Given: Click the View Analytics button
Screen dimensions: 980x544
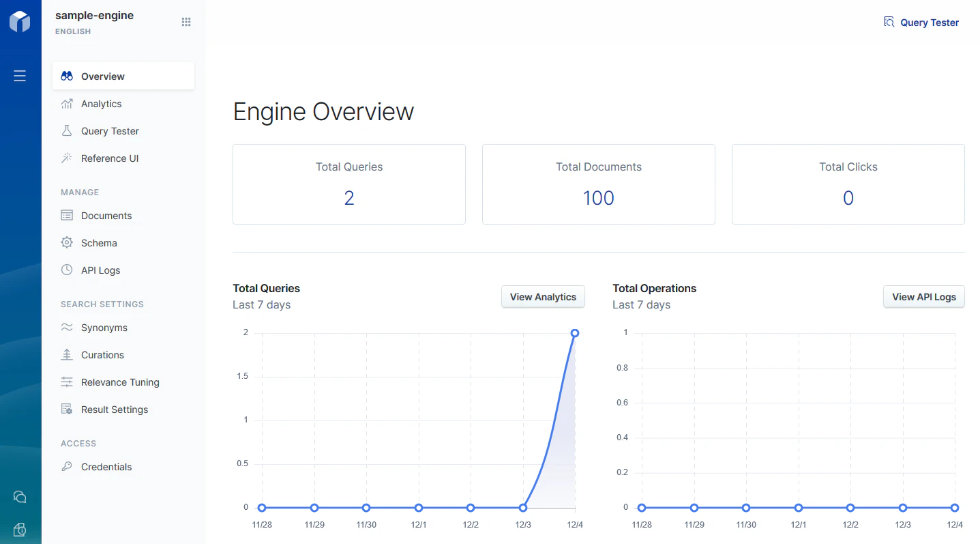Looking at the screenshot, I should pos(543,297).
